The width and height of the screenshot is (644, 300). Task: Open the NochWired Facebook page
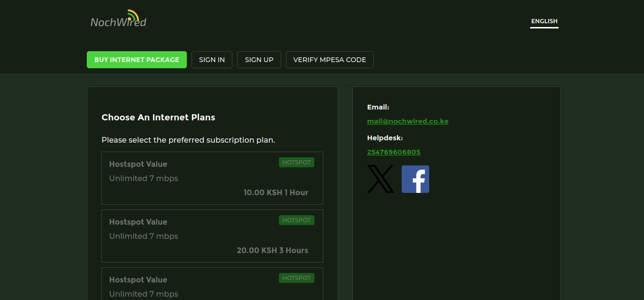(x=415, y=179)
